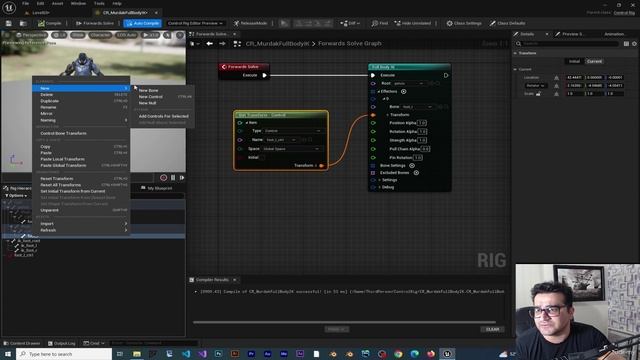Screen dimensions: 640x360
Task: Click the Compile button
Action: (50, 23)
